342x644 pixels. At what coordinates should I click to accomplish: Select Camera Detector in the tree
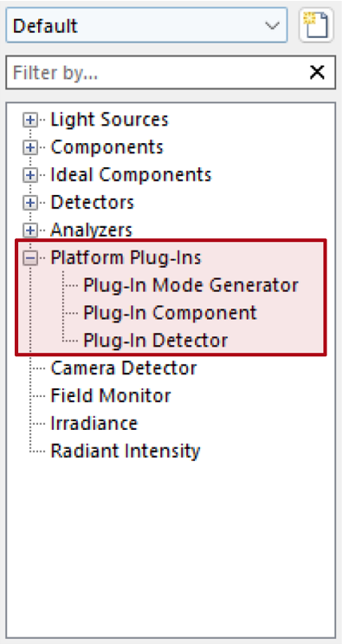click(124, 368)
